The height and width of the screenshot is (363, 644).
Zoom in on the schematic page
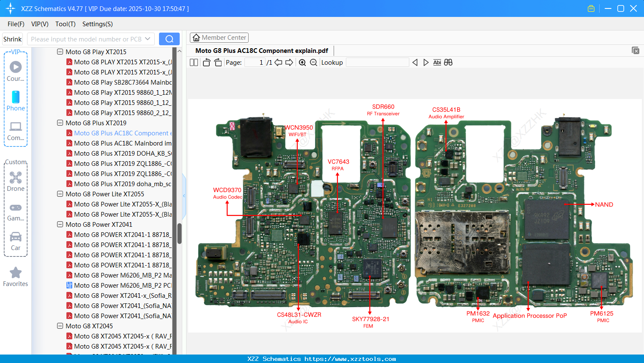point(302,62)
